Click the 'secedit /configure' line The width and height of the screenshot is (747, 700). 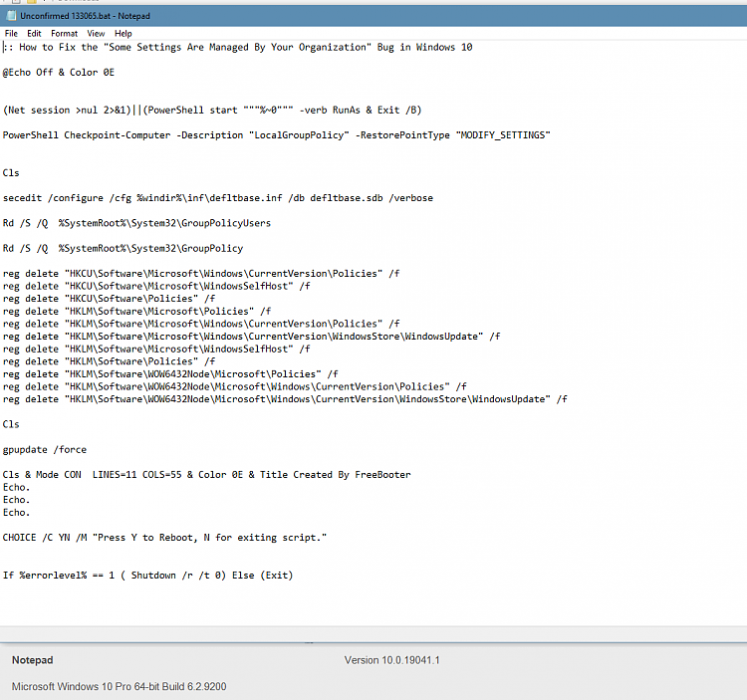218,198
